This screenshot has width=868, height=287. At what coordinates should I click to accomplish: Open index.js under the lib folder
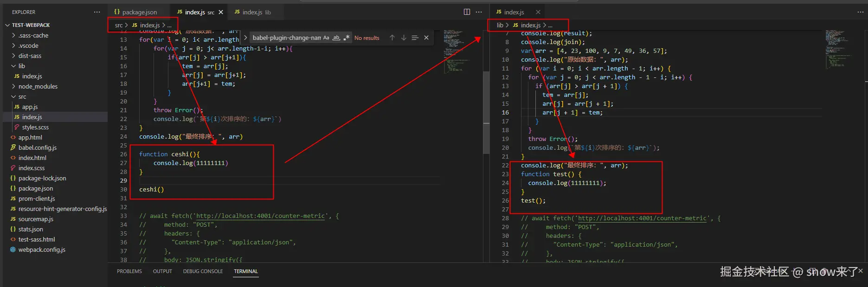point(32,76)
